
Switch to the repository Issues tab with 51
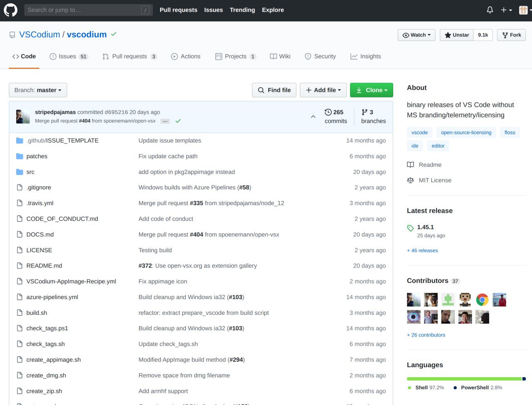point(69,56)
